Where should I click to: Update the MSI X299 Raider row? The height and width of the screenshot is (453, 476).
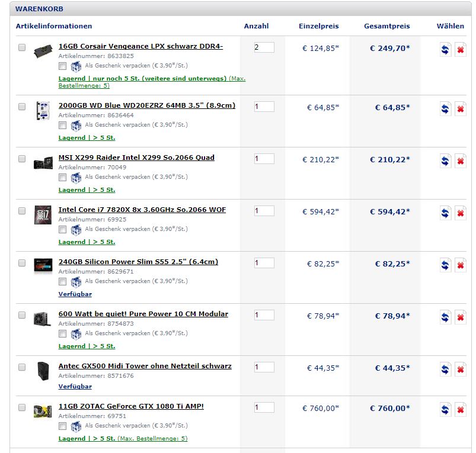pos(445,160)
